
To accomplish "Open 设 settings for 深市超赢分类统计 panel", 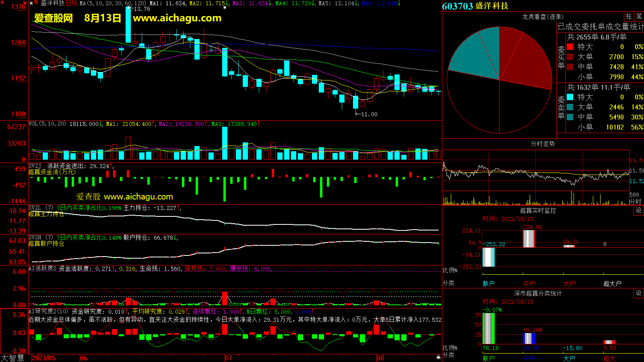I will click(639, 293).
